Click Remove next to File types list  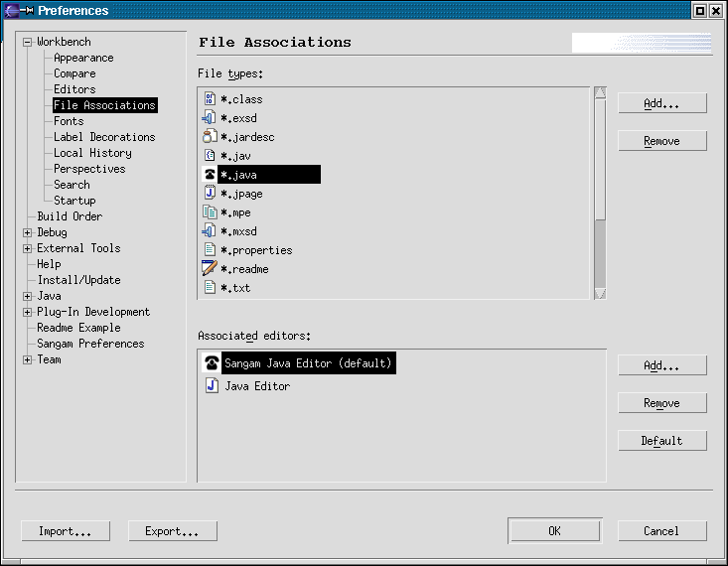(x=661, y=141)
